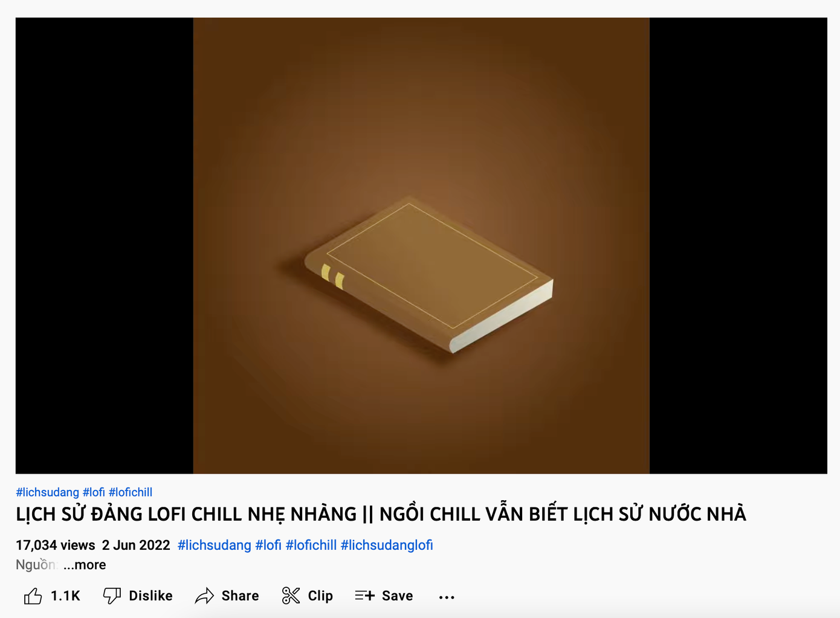Open the Share dialog via its label
This screenshot has width=840, height=618.
pyautogui.click(x=240, y=596)
